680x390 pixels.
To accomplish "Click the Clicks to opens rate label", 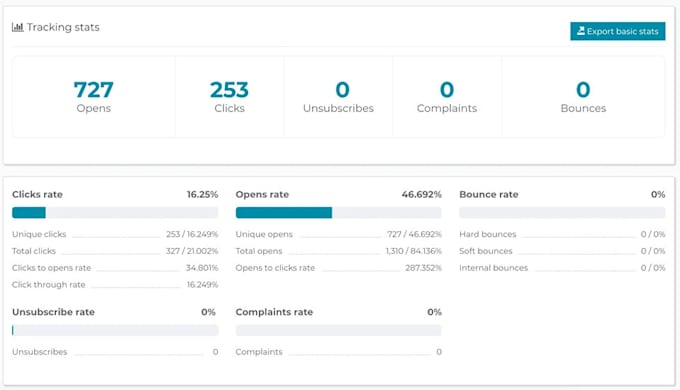I will (52, 268).
